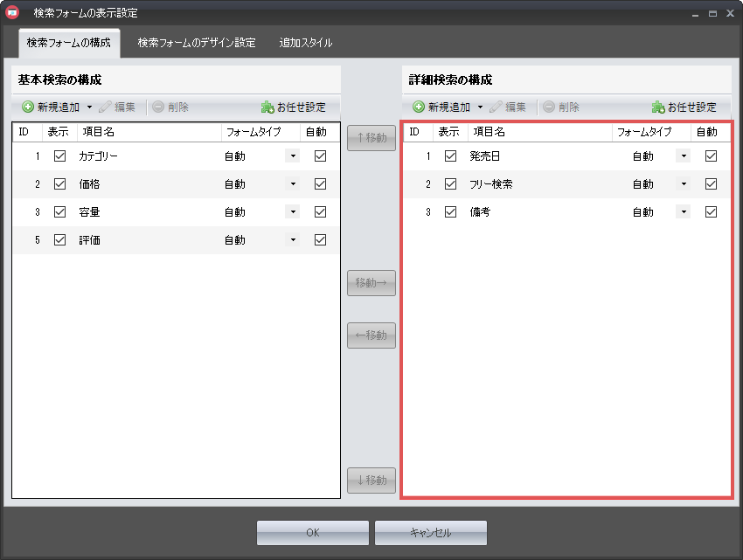Toggle the 表示 checkbox for フリー検索 row
The image size is (743, 560).
click(x=451, y=184)
